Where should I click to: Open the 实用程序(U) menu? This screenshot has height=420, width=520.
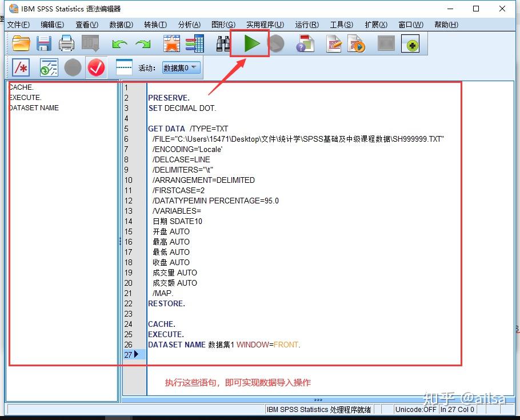tap(265, 25)
